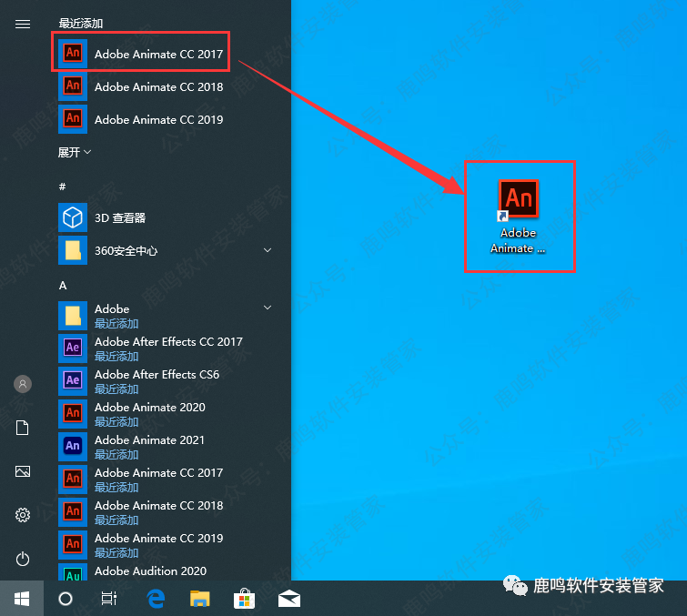Viewport: 687px width, 616px height.
Task: Click the Adobe folder icon in A section
Action: (x=73, y=316)
